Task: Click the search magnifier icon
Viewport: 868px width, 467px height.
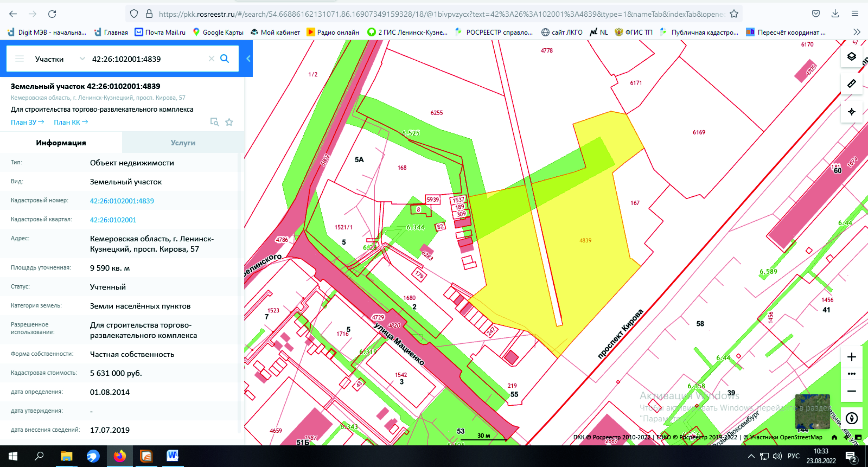Action: (x=225, y=59)
